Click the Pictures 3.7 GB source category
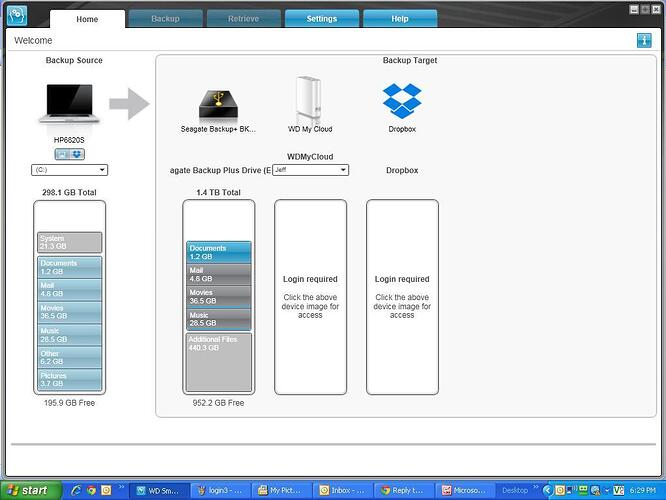This screenshot has width=666, height=500. pos(70,379)
